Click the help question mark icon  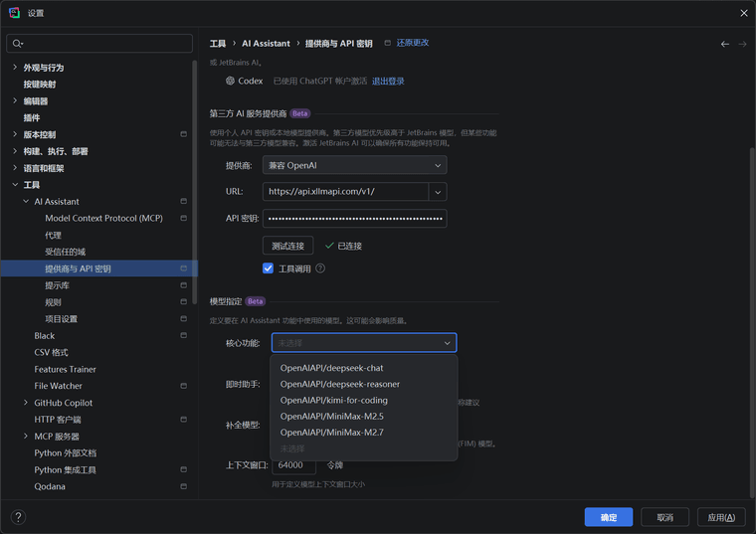tap(18, 517)
